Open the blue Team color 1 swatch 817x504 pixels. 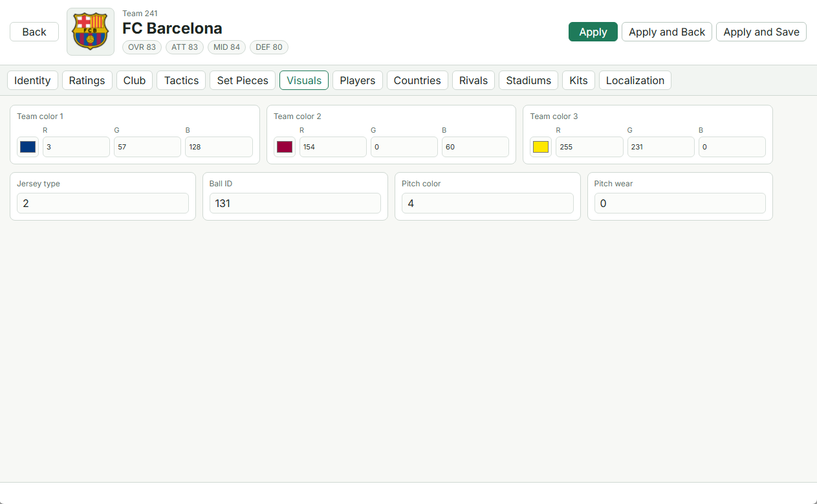coord(28,147)
